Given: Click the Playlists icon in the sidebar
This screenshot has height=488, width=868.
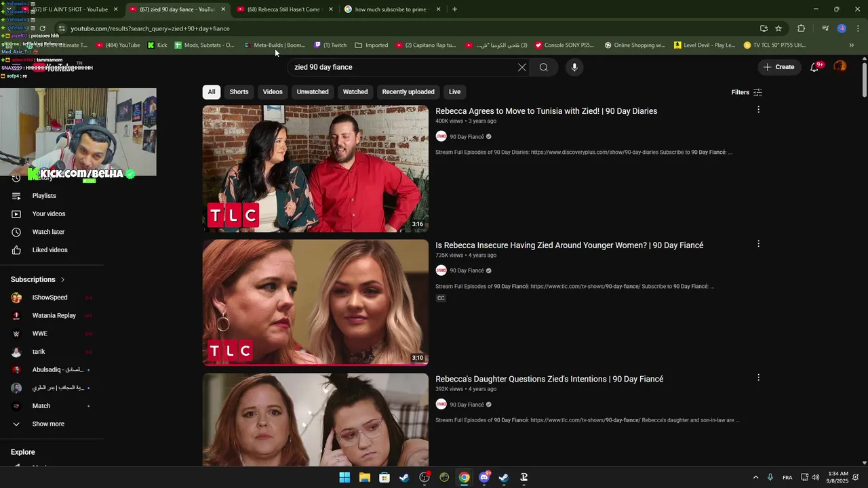Looking at the screenshot, I should click(x=16, y=196).
